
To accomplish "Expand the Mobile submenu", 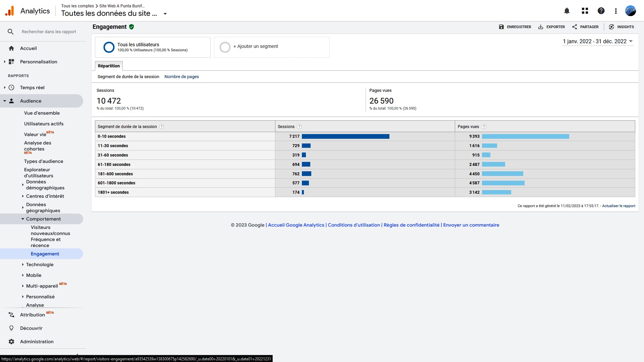I will pyautogui.click(x=23, y=275).
